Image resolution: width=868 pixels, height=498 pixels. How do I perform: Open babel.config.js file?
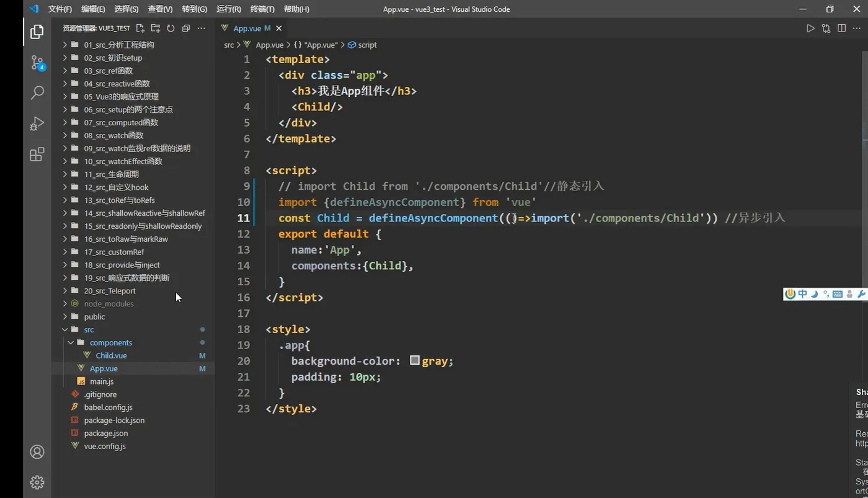pyautogui.click(x=133, y=407)
